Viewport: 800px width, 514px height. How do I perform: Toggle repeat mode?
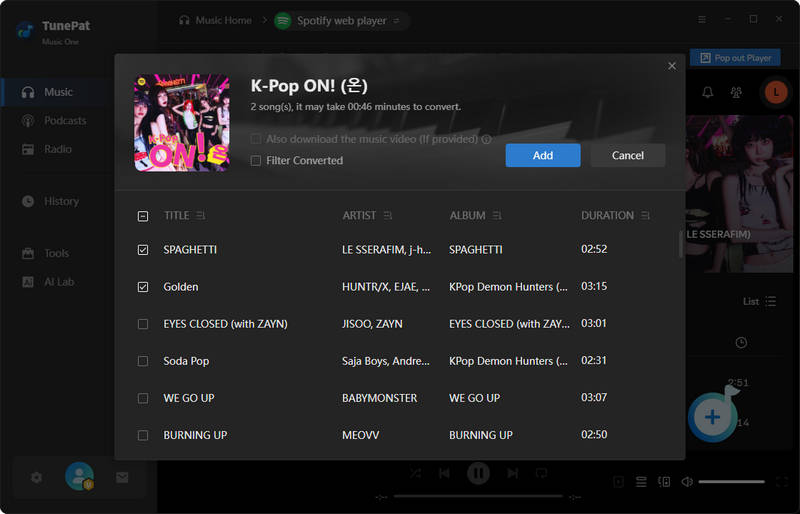541,473
